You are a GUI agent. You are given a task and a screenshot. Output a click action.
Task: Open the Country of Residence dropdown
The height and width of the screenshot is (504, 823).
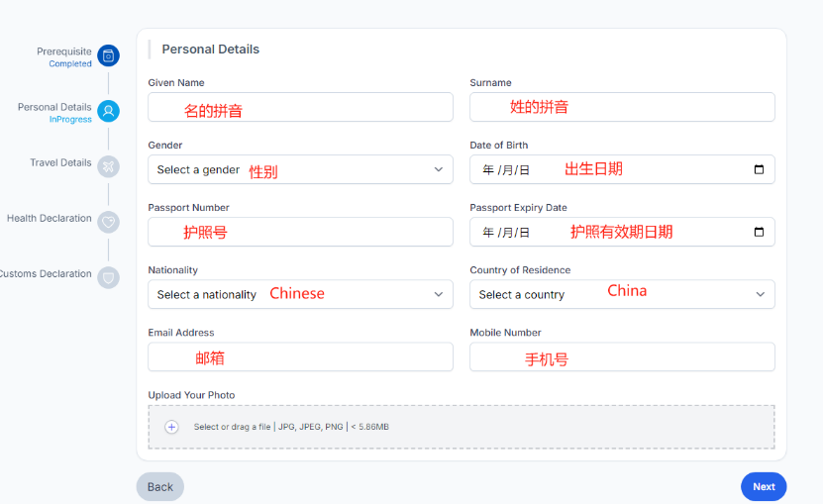621,294
